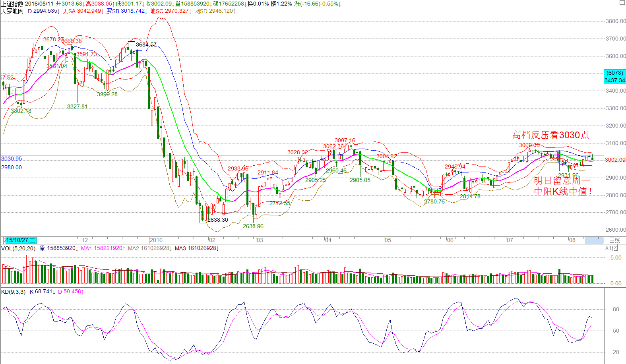Screen dimensions: 626x364
Task: Click the 3684.57 peak price label
Action: pyautogui.click(x=146, y=45)
